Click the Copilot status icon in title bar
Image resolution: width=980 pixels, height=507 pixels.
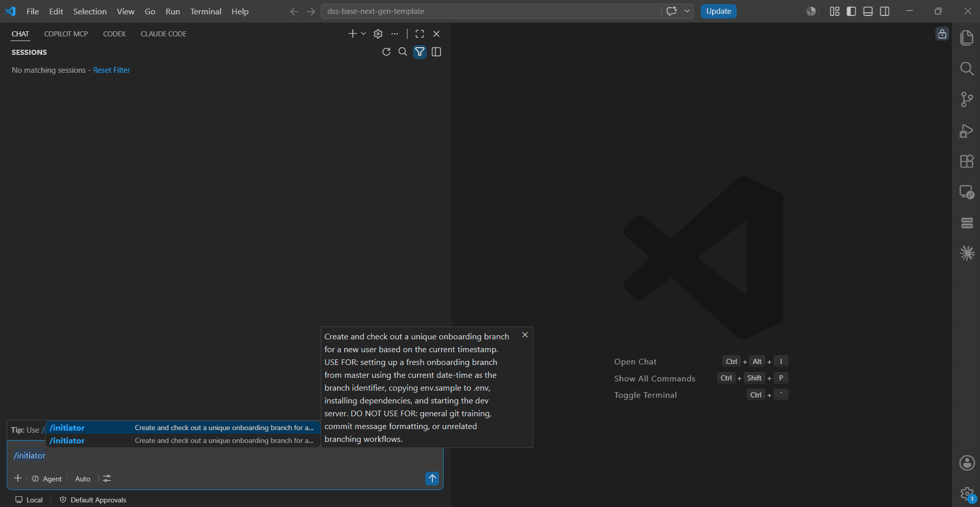[x=810, y=11]
